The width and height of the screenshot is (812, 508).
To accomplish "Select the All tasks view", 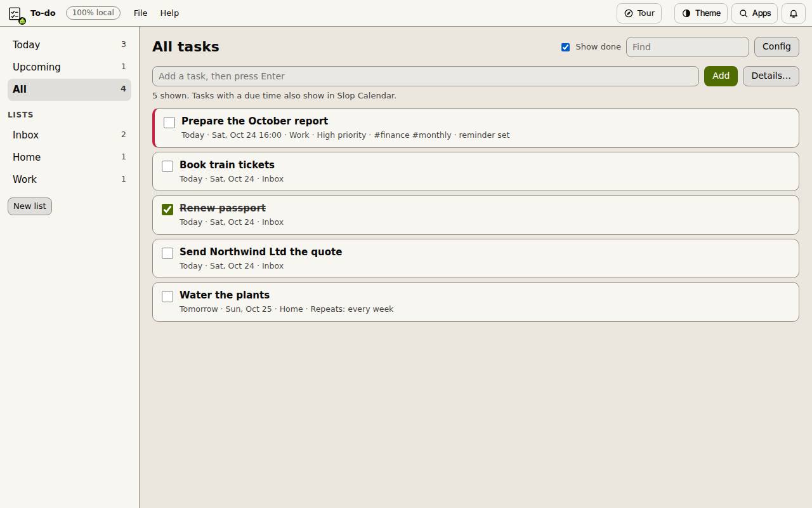I will click(x=69, y=89).
